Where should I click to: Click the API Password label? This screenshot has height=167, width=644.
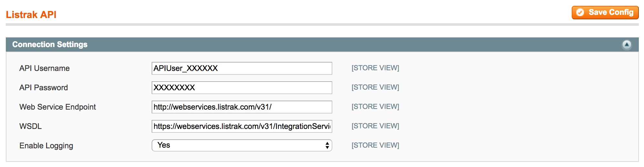pyautogui.click(x=44, y=88)
